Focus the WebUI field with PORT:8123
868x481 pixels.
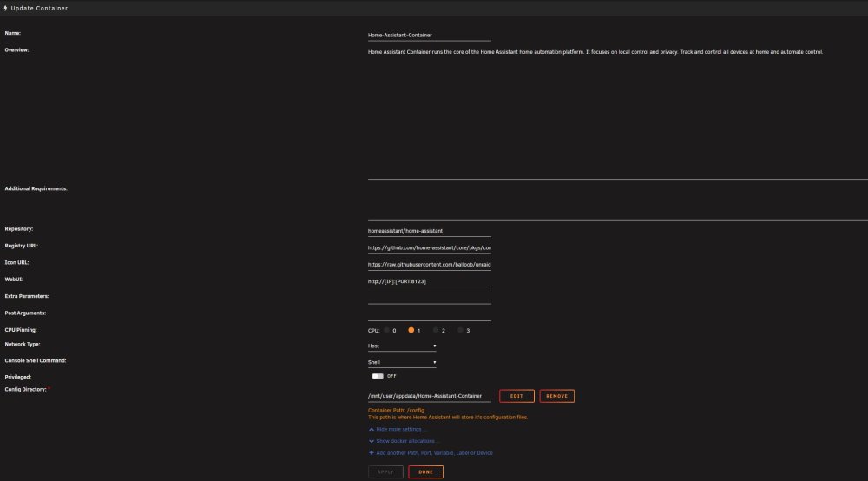pyautogui.click(x=429, y=281)
